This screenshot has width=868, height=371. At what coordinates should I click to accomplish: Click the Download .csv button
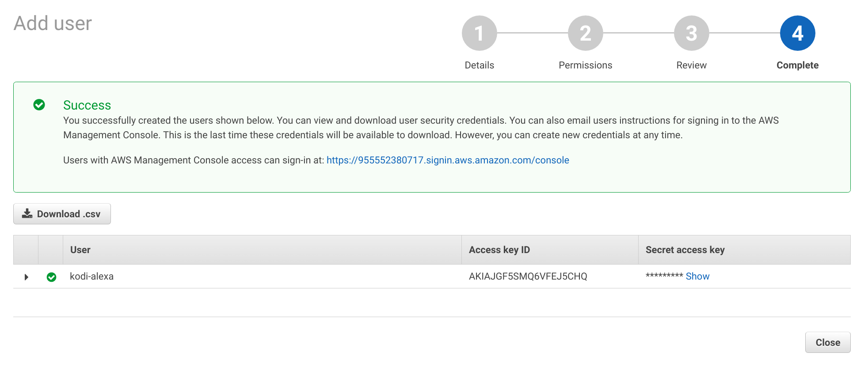(x=62, y=214)
